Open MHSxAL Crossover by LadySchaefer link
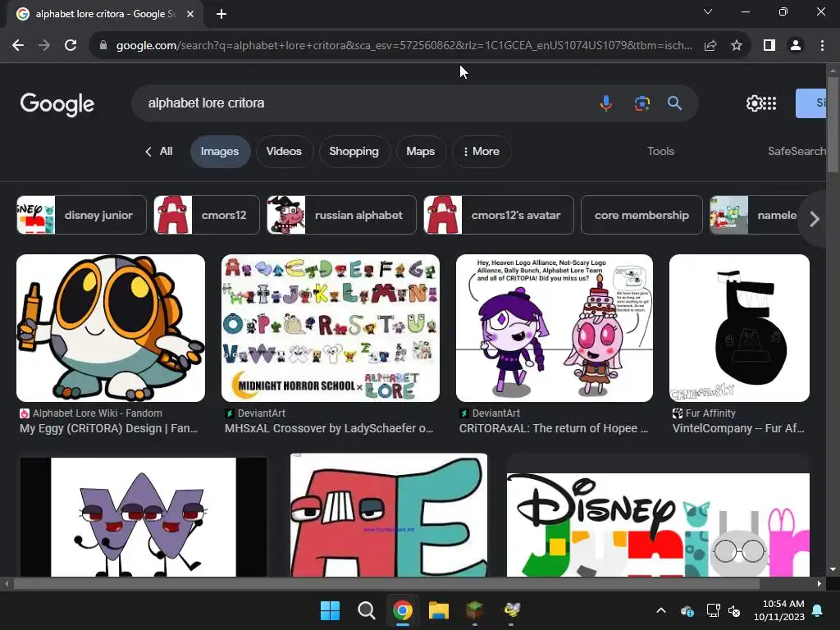Screen dimensions: 840x630 point(329,428)
